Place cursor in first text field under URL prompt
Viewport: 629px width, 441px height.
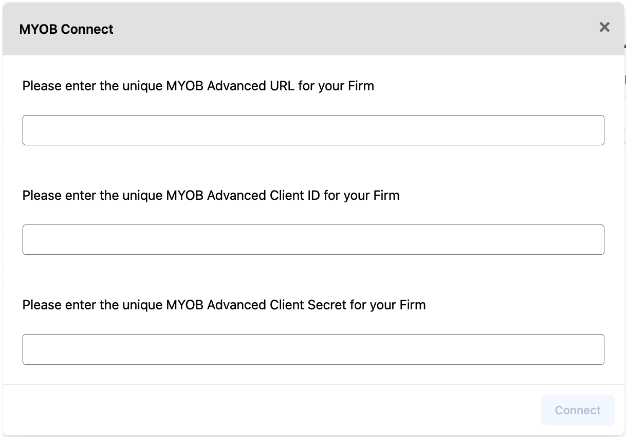pyautogui.click(x=313, y=130)
